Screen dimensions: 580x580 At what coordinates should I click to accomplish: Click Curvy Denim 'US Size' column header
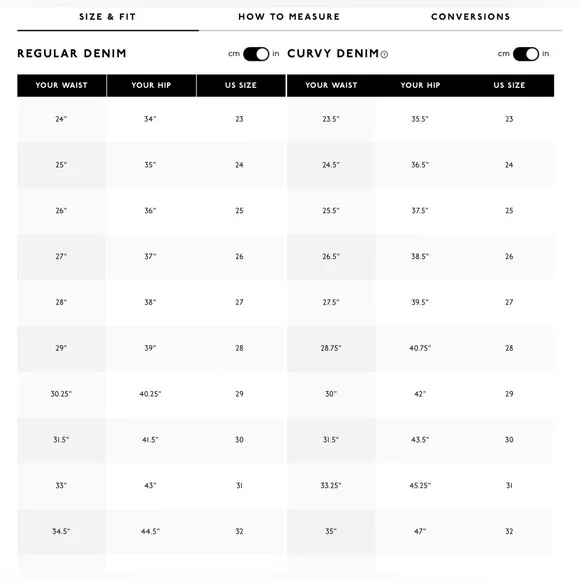click(509, 85)
